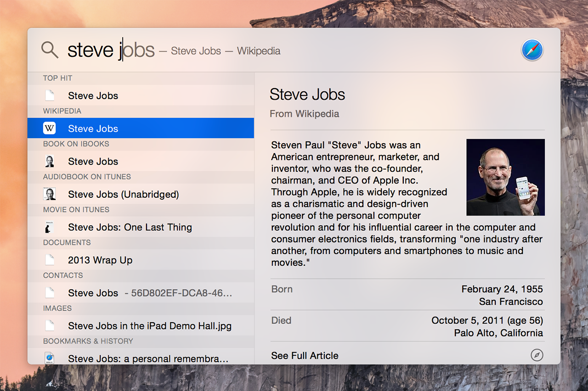Click the document icon beside Top Hit result

(50, 95)
